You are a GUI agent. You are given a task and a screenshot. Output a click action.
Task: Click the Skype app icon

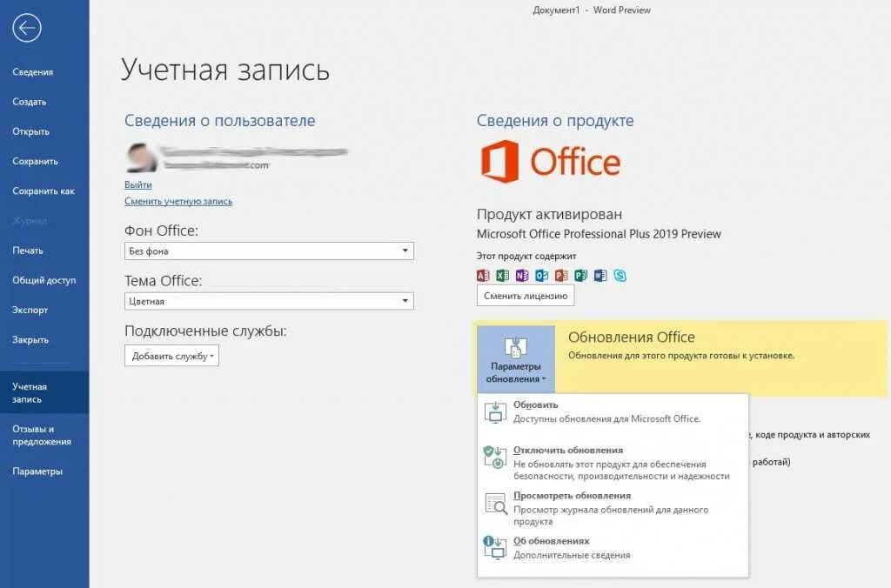pos(620,276)
